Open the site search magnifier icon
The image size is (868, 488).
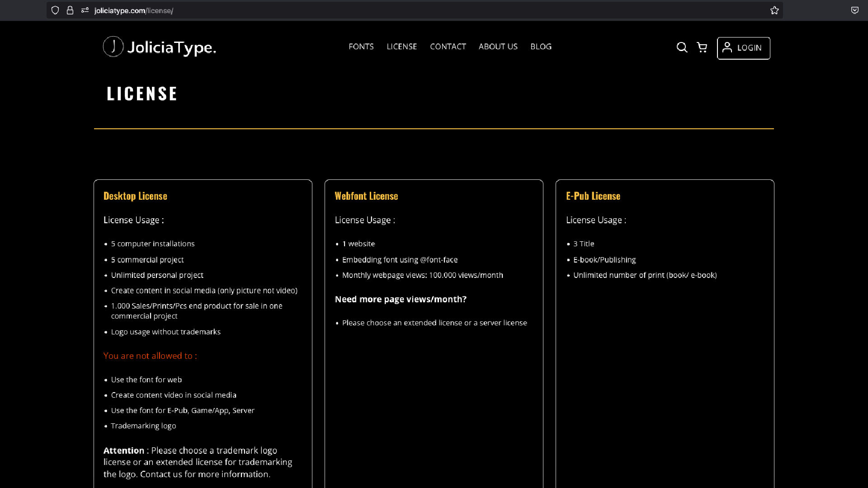click(x=682, y=47)
